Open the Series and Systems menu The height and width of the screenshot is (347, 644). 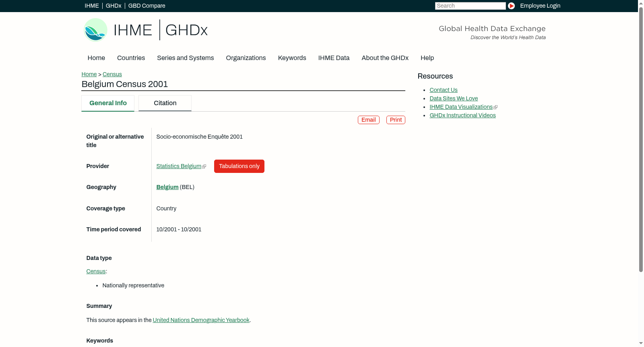185,58
